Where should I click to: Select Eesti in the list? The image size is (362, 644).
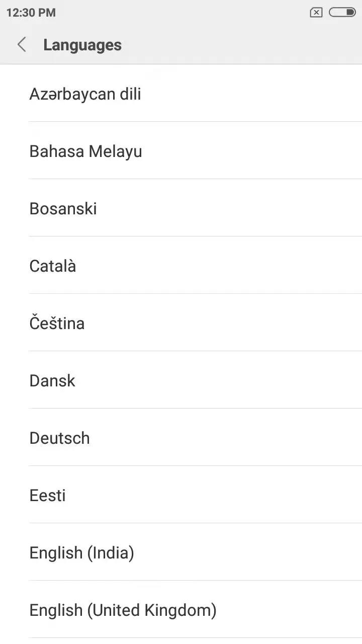[x=48, y=496]
